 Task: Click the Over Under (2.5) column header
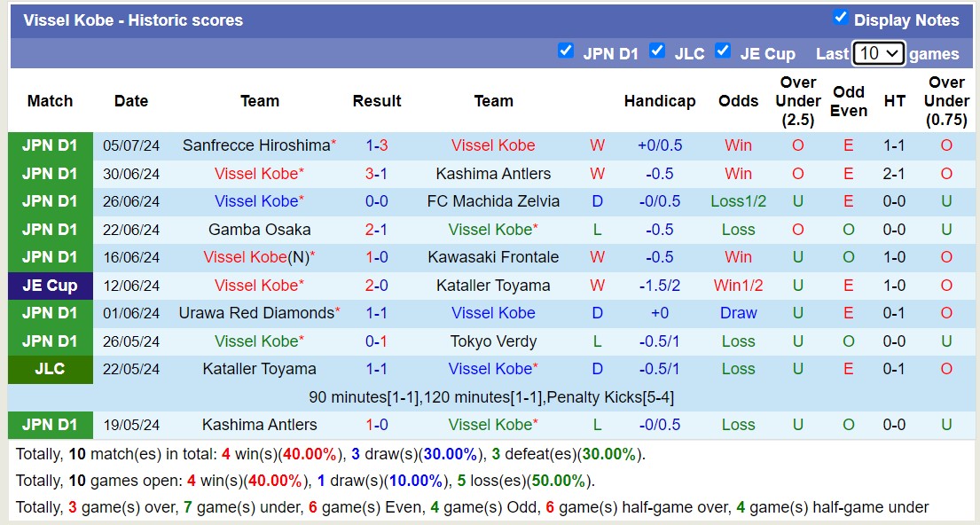click(797, 101)
